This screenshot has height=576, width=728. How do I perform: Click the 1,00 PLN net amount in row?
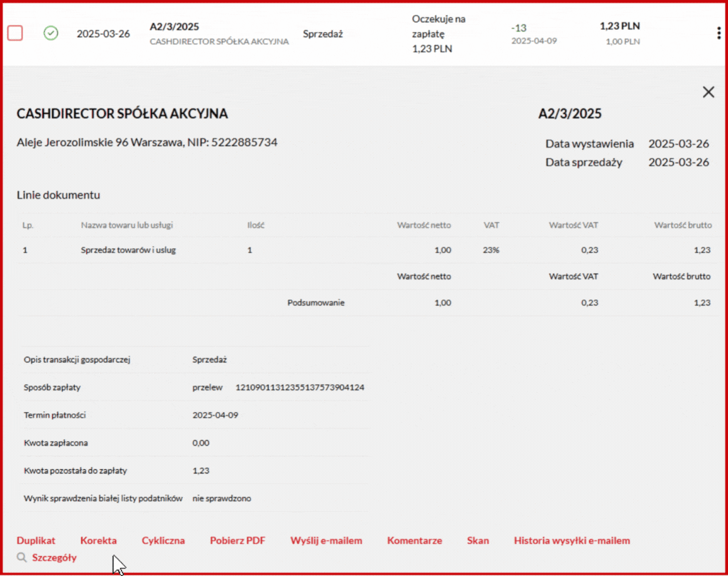623,41
